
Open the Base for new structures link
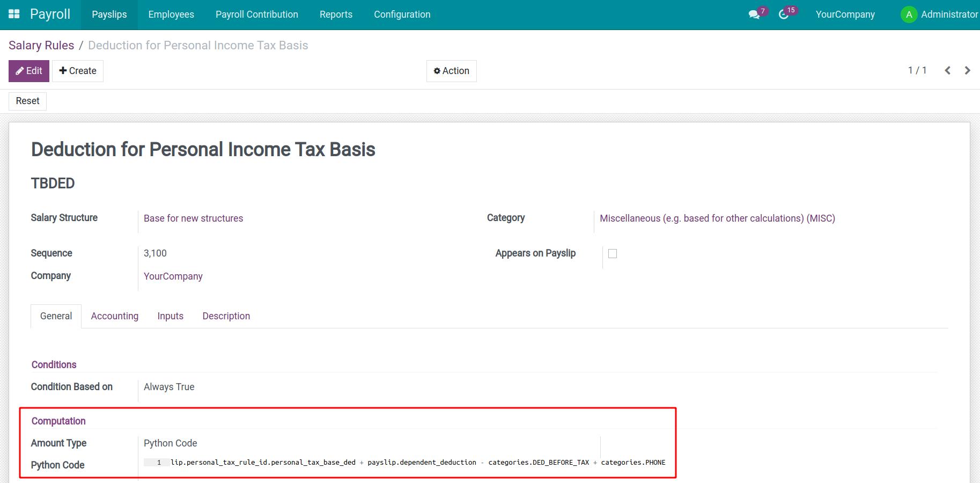coord(193,218)
